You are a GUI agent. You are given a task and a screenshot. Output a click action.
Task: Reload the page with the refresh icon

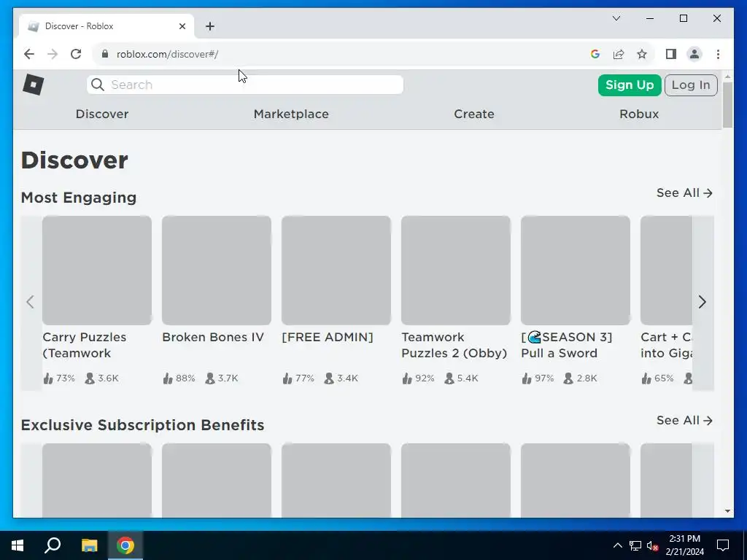click(76, 54)
